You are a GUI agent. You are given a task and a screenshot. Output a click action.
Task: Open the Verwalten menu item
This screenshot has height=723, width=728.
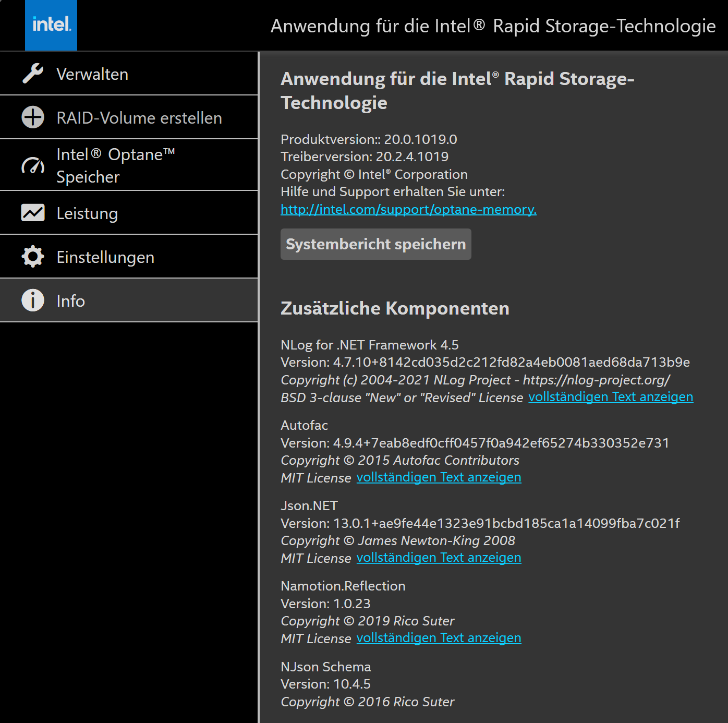(92, 74)
